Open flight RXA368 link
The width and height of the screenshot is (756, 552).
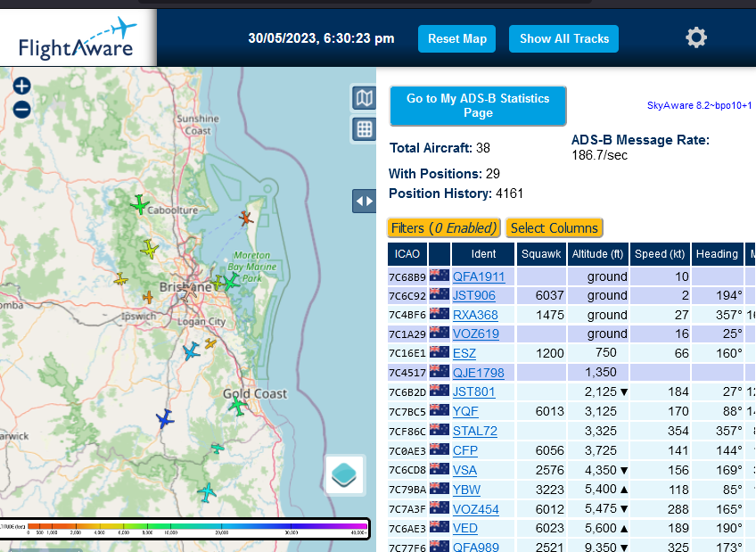point(475,315)
